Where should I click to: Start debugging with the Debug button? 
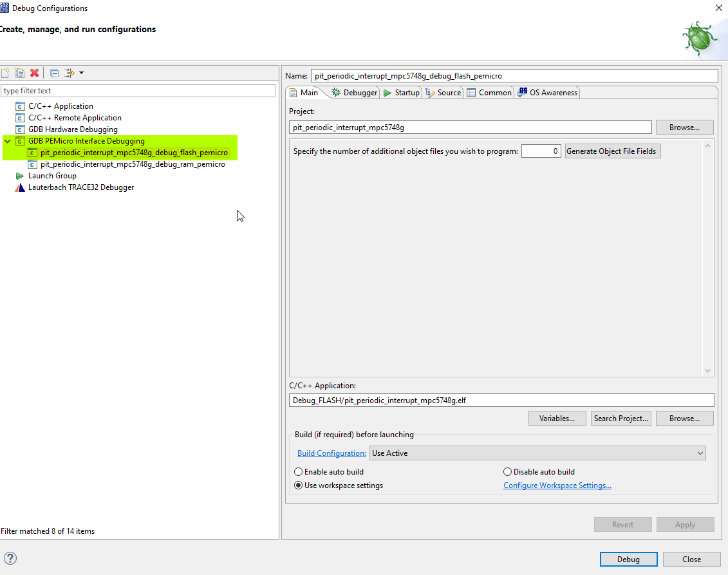tap(628, 559)
